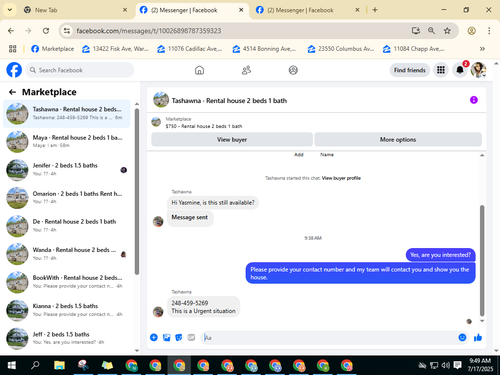Open Kianna 2 beds 1.5 baths conversation
The width and height of the screenshot is (500, 375).
67,310
